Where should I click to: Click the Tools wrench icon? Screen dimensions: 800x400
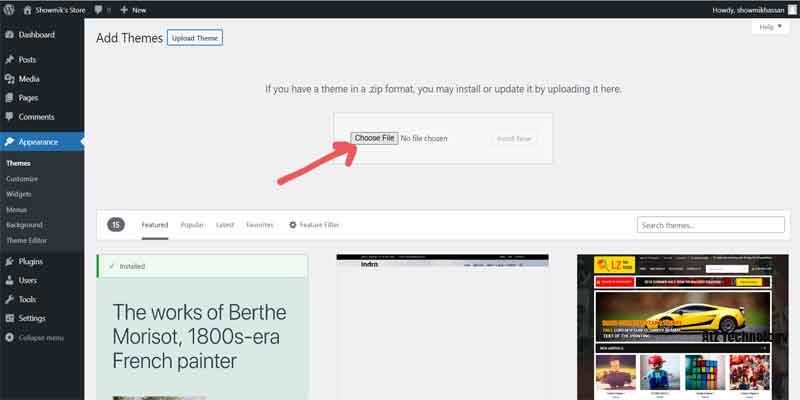tap(9, 299)
